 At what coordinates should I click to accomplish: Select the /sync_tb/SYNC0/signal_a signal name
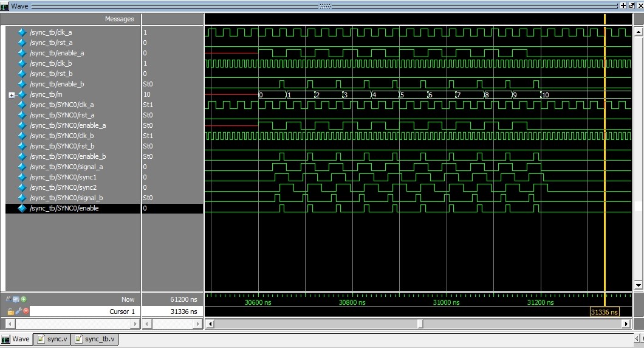point(66,167)
